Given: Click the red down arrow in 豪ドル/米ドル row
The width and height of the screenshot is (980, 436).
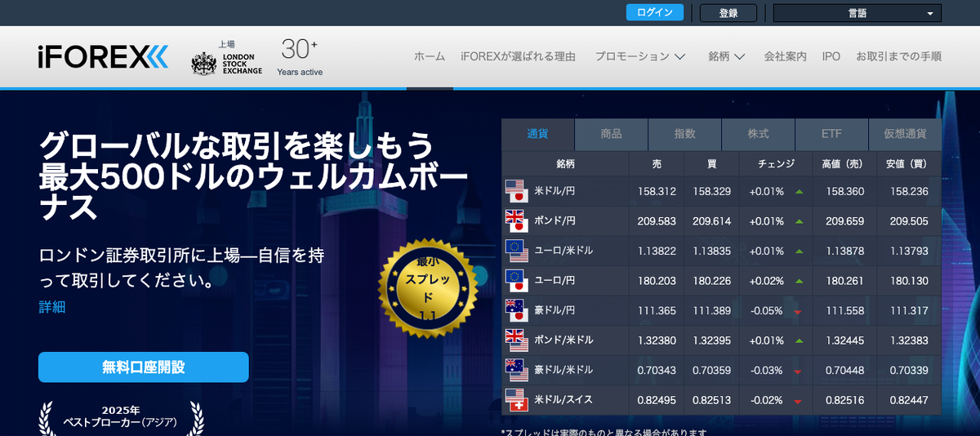Looking at the screenshot, I should click(x=798, y=371).
